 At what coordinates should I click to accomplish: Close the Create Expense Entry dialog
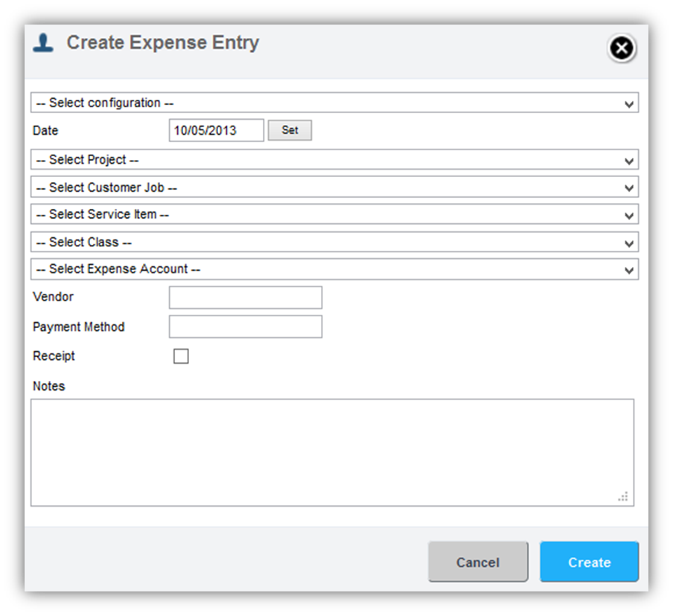(x=621, y=48)
